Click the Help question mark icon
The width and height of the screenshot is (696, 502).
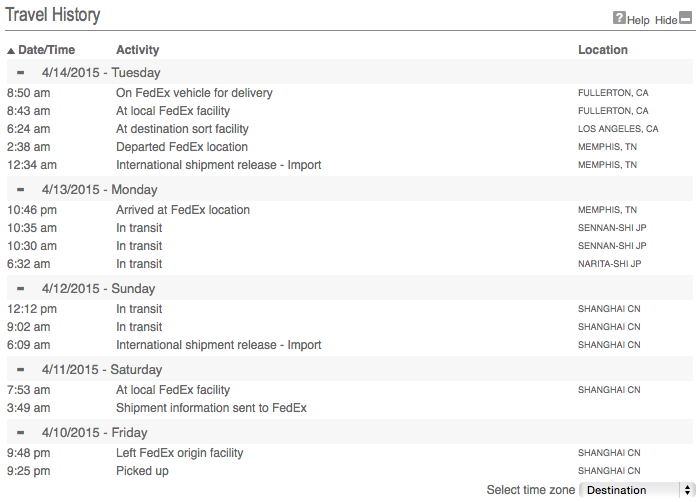coord(619,18)
